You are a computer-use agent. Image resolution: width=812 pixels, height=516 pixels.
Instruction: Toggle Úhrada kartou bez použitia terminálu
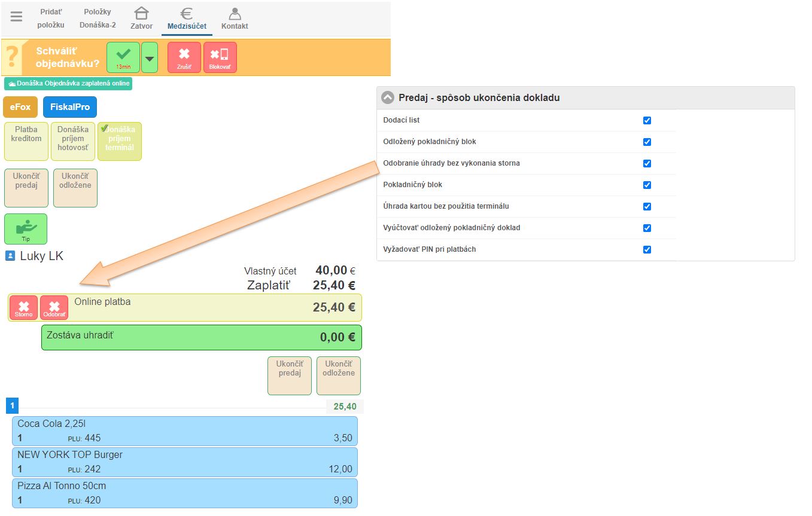(647, 206)
